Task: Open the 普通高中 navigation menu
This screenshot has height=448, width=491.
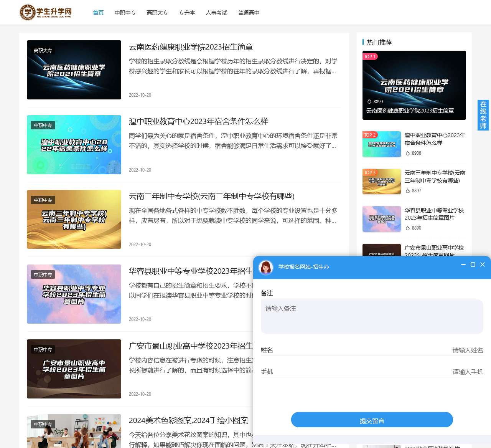Action: pyautogui.click(x=249, y=13)
